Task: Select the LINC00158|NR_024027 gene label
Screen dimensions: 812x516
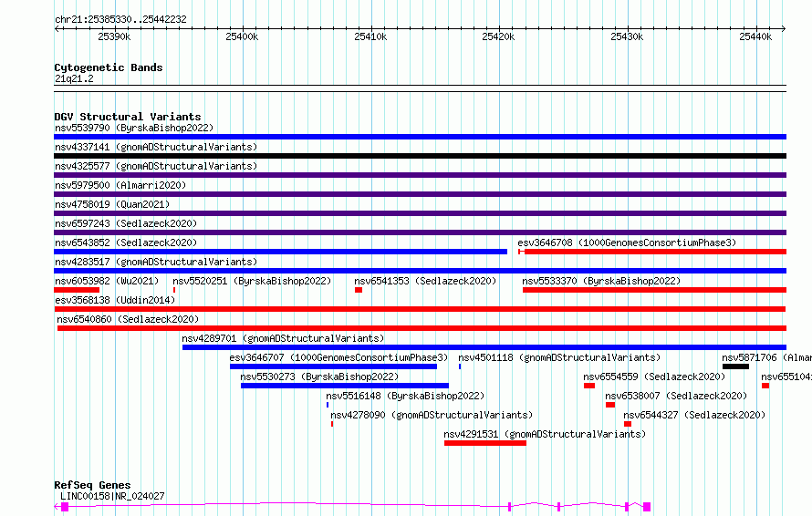Action: (112, 496)
